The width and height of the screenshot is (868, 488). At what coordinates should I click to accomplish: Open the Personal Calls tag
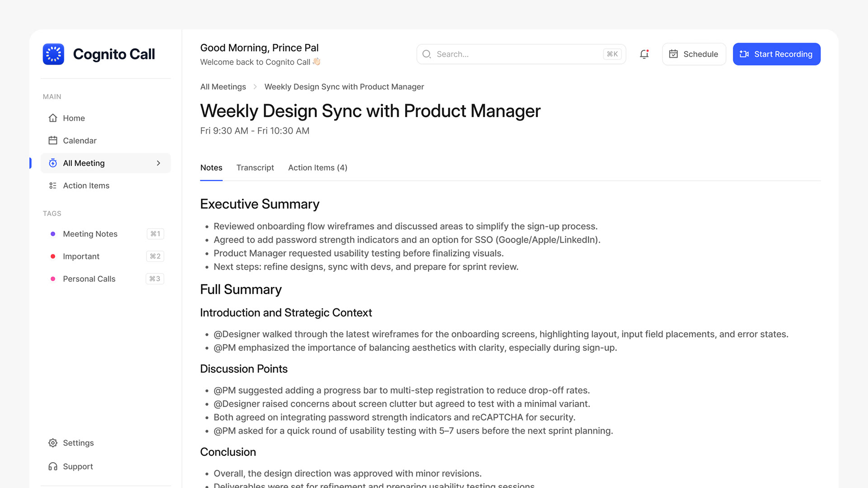(x=89, y=279)
